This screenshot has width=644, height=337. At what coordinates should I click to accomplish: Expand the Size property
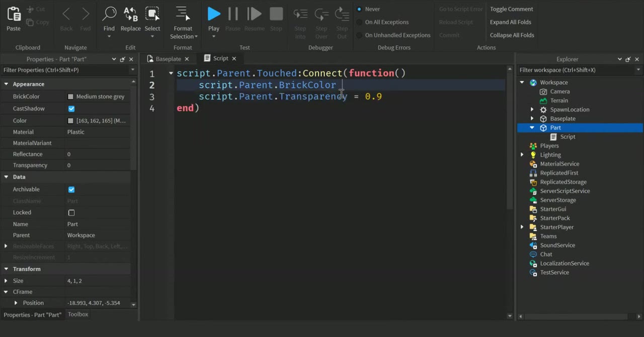(6, 281)
